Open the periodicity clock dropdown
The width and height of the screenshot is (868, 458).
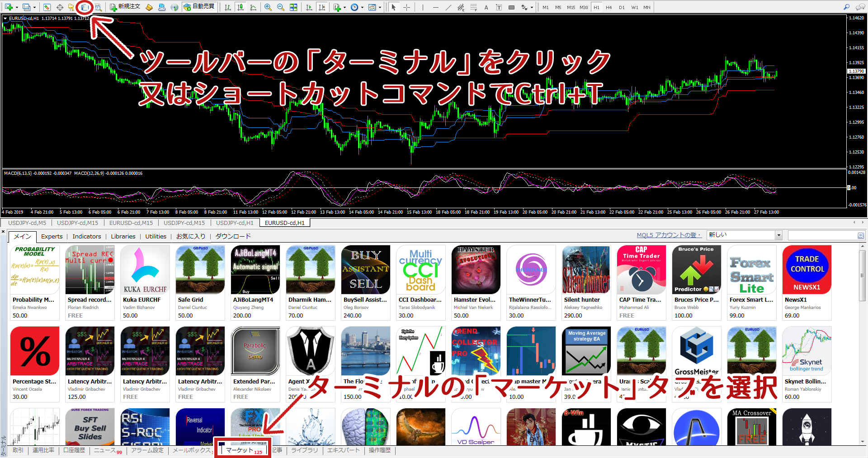click(357, 7)
